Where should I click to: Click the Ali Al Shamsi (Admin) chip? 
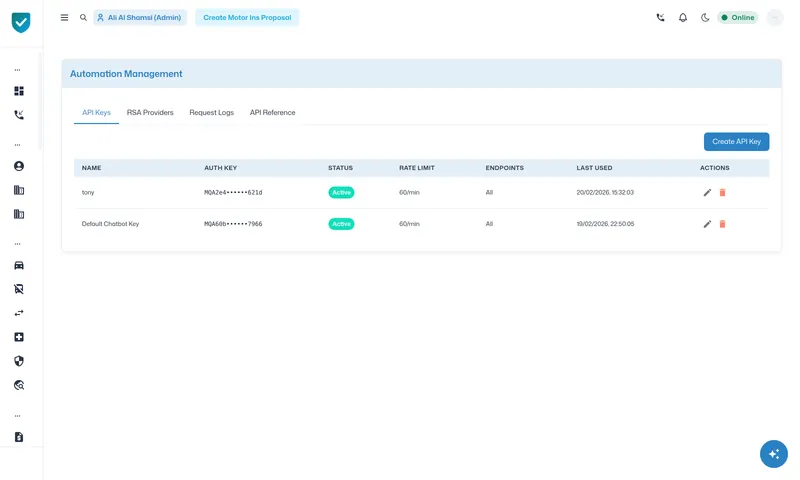(x=140, y=17)
